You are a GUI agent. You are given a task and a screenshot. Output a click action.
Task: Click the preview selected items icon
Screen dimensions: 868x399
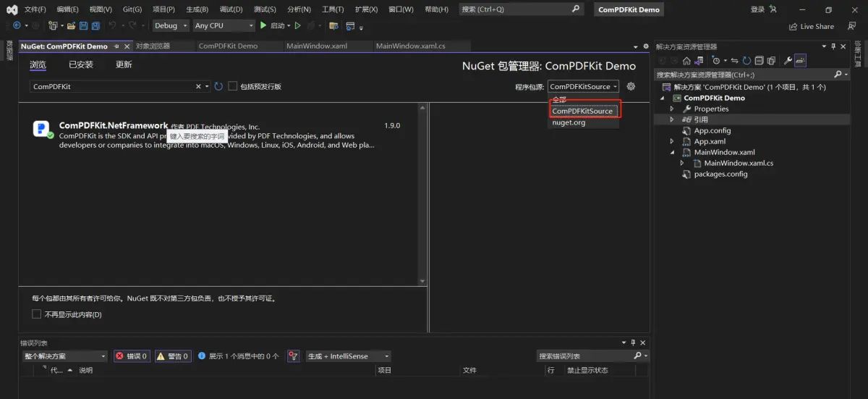point(800,60)
